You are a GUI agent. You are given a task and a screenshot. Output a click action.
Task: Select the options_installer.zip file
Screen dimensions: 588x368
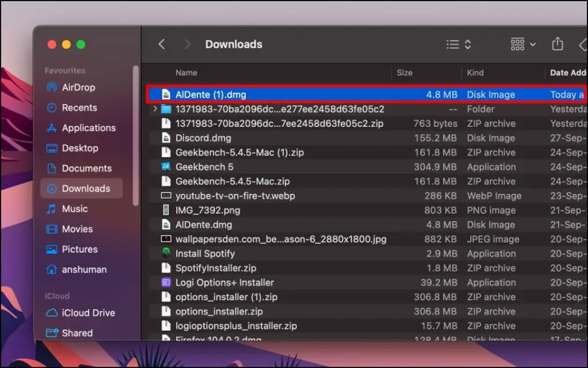coord(219,311)
